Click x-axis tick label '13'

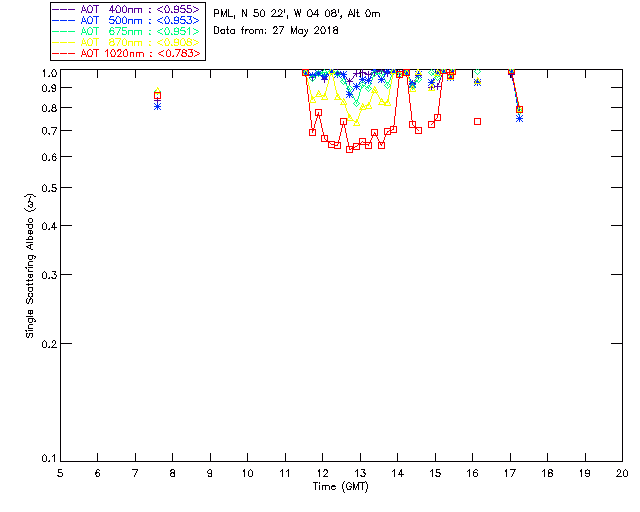360,473
